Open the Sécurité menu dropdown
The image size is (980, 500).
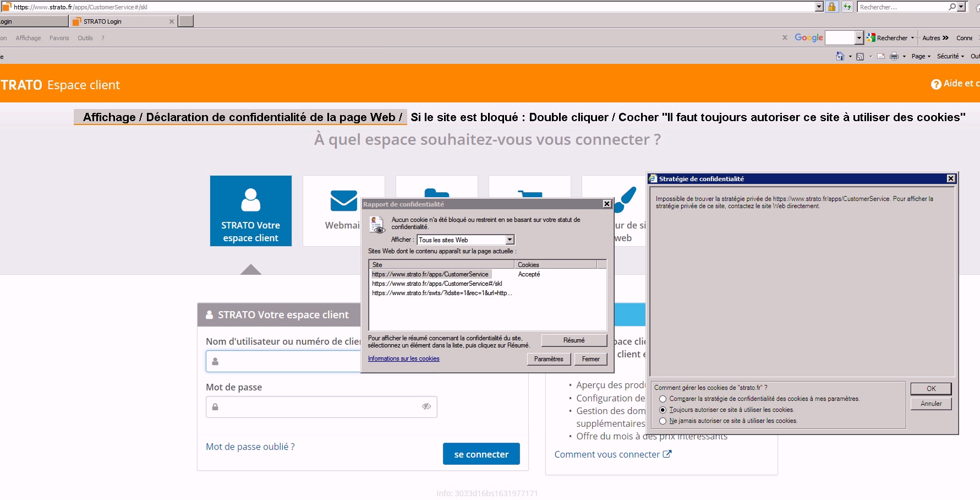click(x=950, y=56)
